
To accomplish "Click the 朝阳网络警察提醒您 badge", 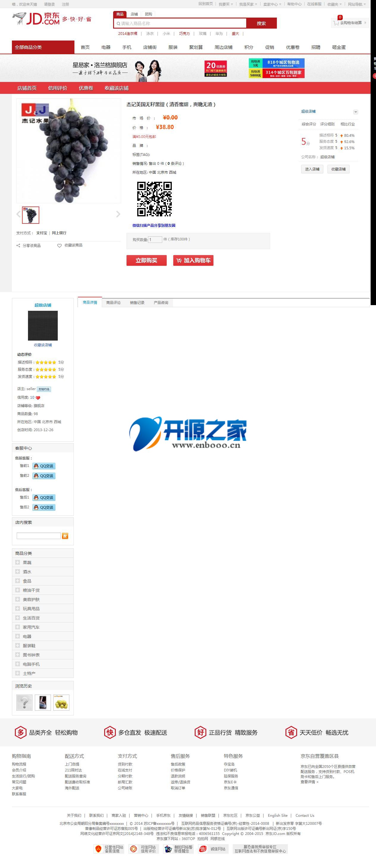I will [178, 849].
